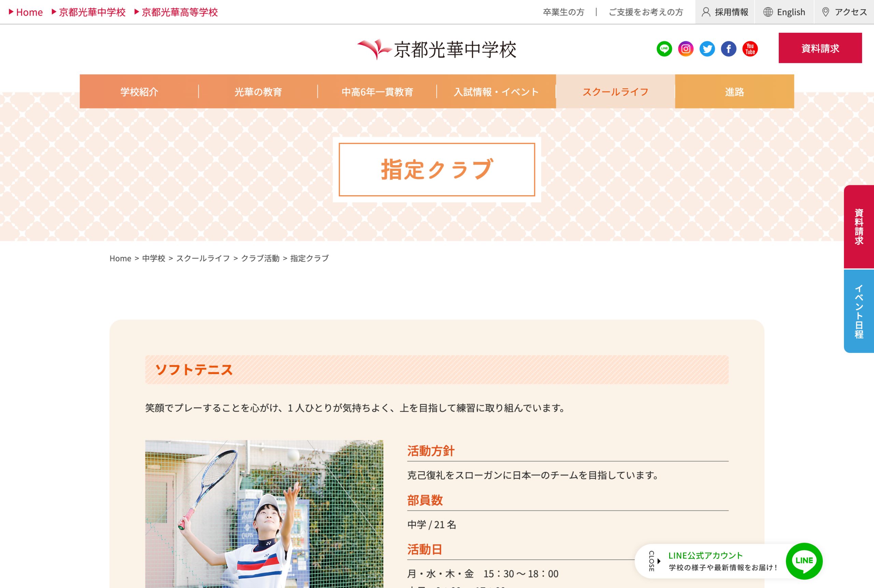Click the large green LINE chat bubble
This screenshot has width=874, height=588.
pyautogui.click(x=804, y=561)
